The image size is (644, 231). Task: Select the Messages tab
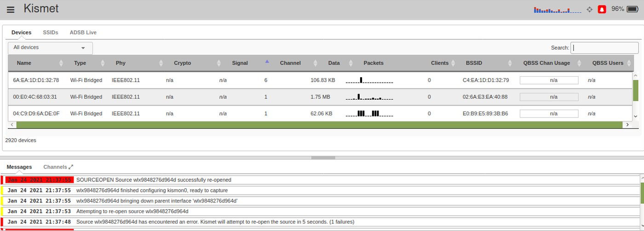point(19,167)
